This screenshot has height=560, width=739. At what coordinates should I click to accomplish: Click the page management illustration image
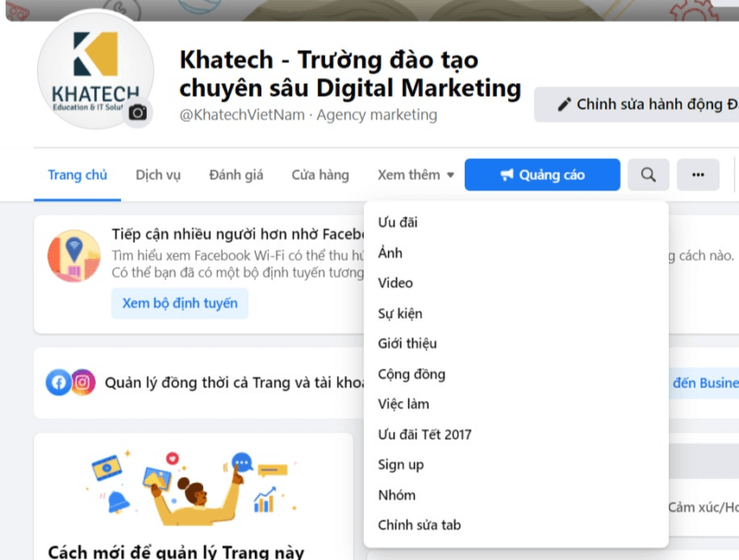pyautogui.click(x=193, y=488)
